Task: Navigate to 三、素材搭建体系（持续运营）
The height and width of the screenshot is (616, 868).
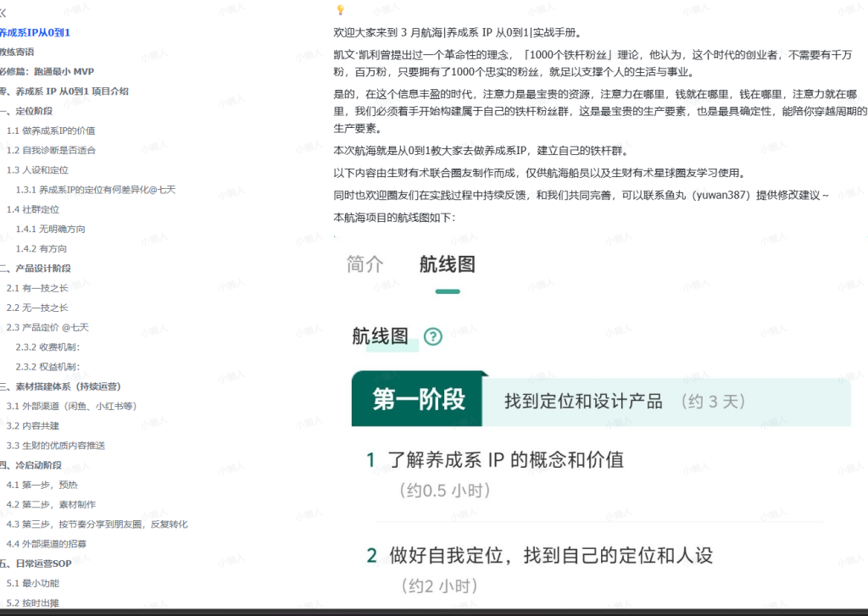Action: [x=60, y=386]
